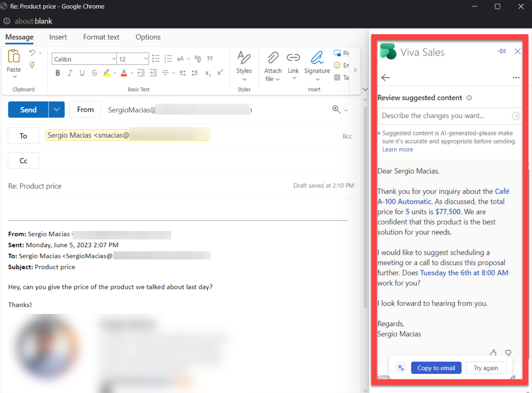Apply subscript formatting
532x393 pixels.
pos(208,73)
